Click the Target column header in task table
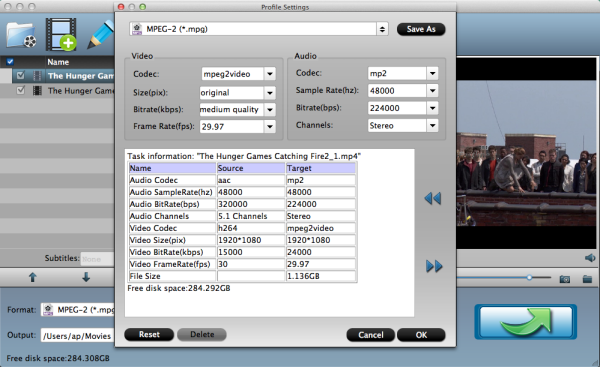This screenshot has height=367, width=600. pyautogui.click(x=321, y=168)
